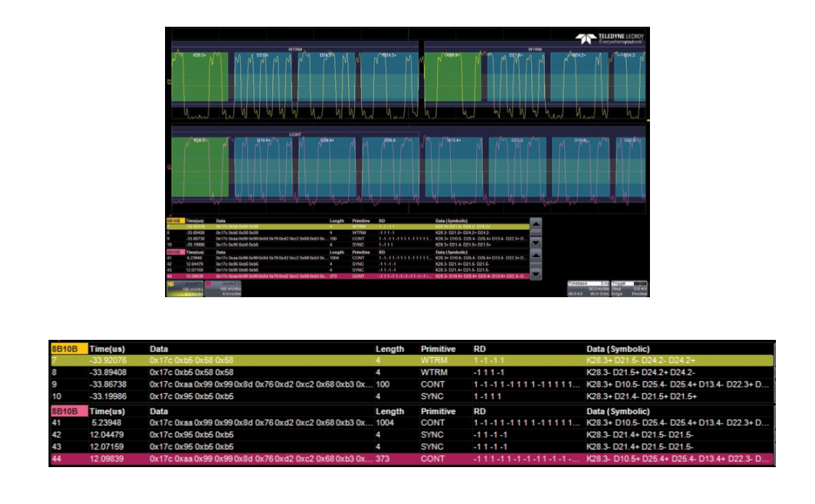Viewport: 815px width, 504px height.
Task: Sort by Time(us) column in enlarged upper table
Action: tap(106, 349)
